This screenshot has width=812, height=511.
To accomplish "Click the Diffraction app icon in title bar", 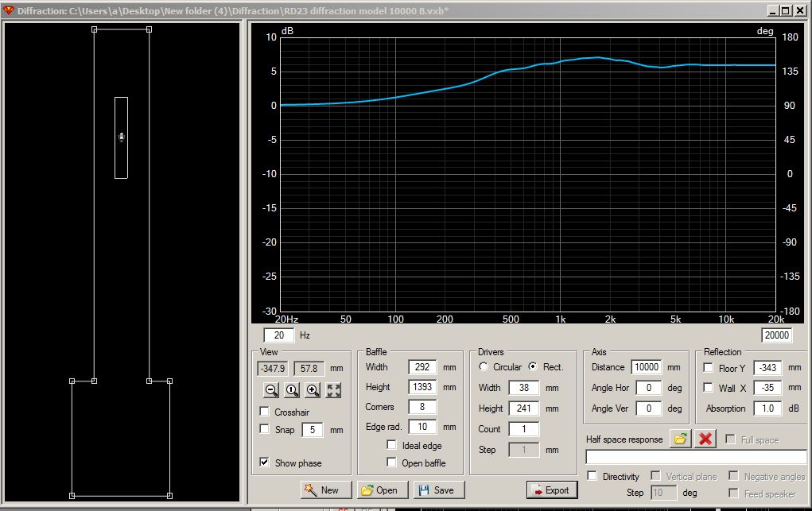I will tap(8, 10).
